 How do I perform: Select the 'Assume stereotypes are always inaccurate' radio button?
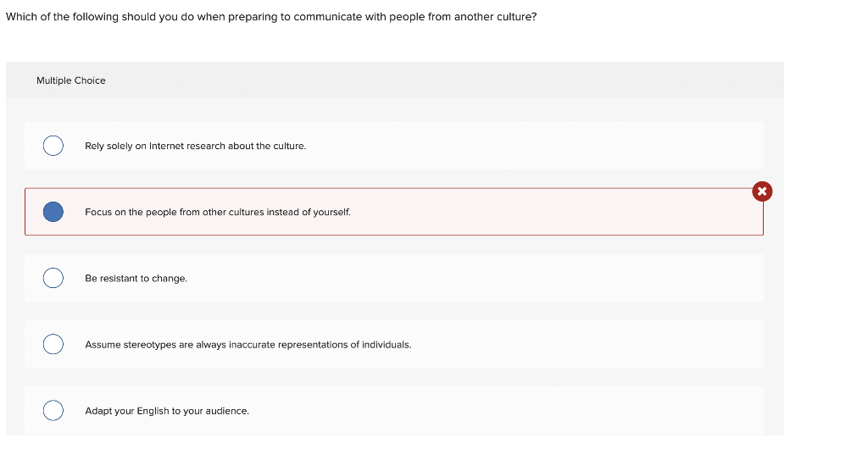(x=53, y=344)
